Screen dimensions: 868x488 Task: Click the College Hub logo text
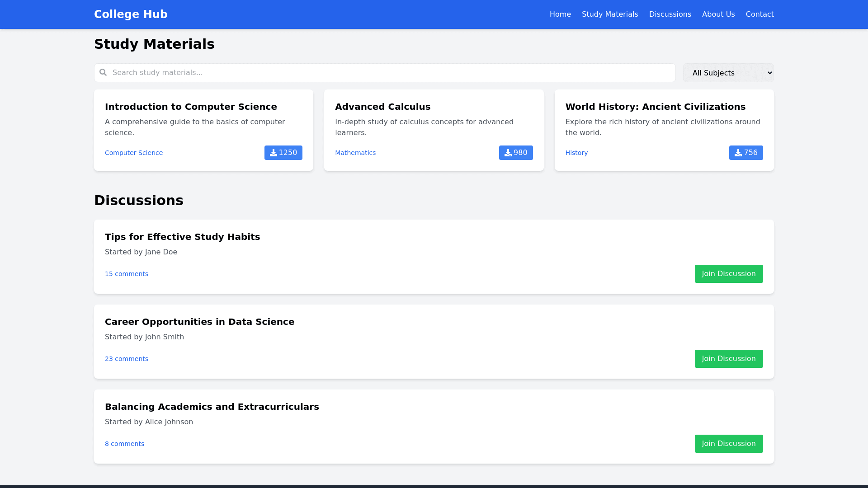(x=131, y=14)
